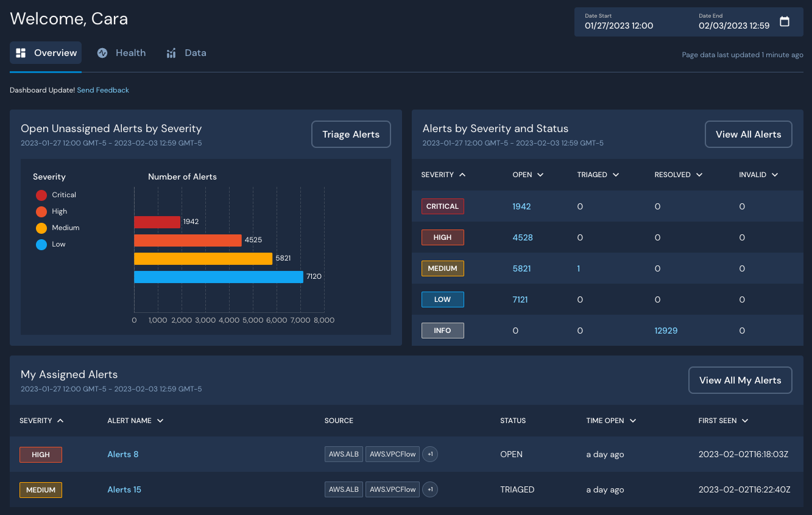
Task: Toggle Low series in chart legend
Action: (41, 245)
